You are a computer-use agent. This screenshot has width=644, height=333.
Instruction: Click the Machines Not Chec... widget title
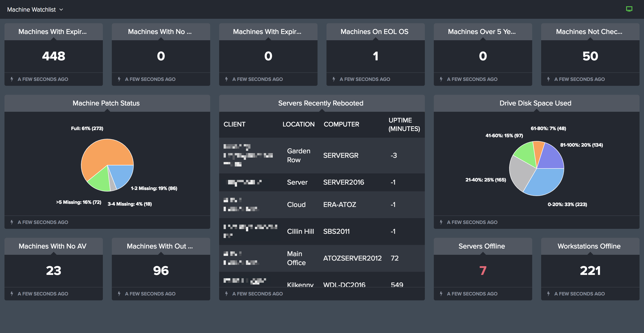pyautogui.click(x=589, y=32)
